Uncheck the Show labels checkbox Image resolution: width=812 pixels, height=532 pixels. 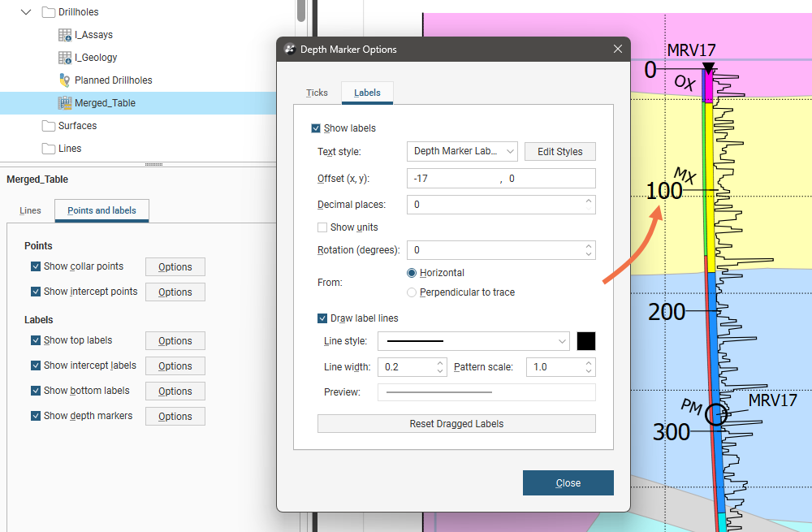[x=316, y=128]
